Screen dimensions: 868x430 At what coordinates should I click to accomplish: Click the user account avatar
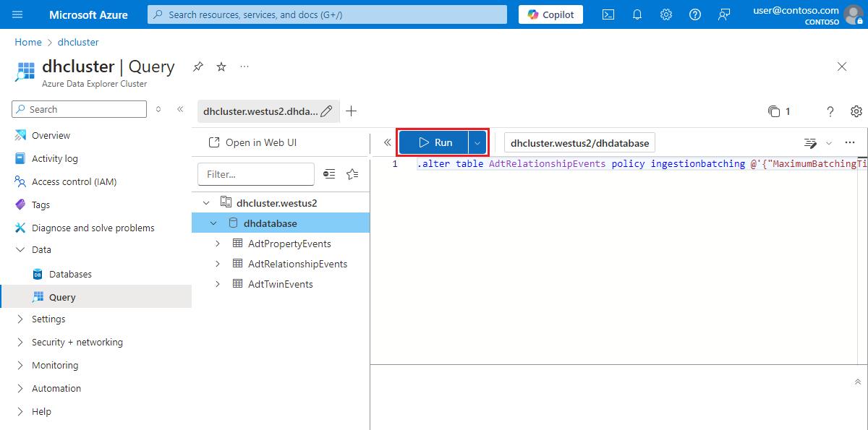(854, 14)
